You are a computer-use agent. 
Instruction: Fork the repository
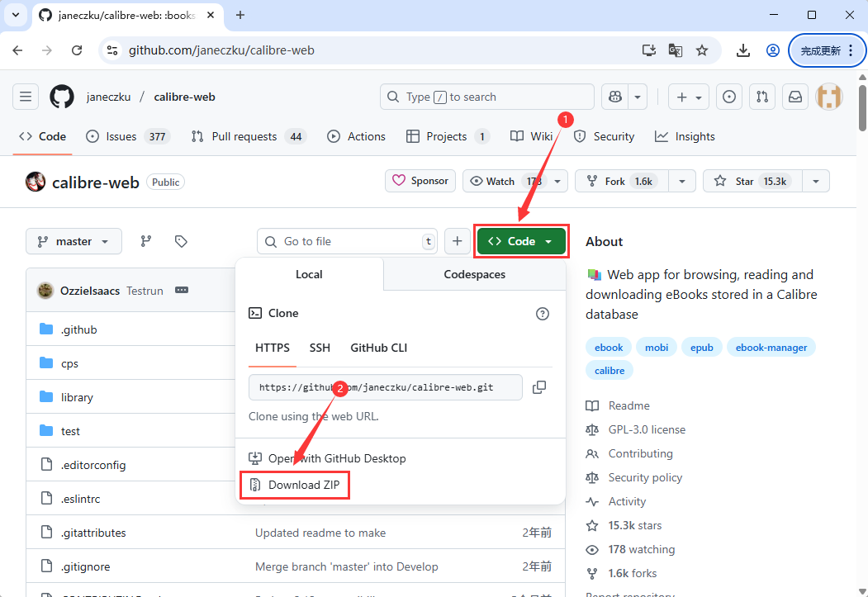pos(622,181)
